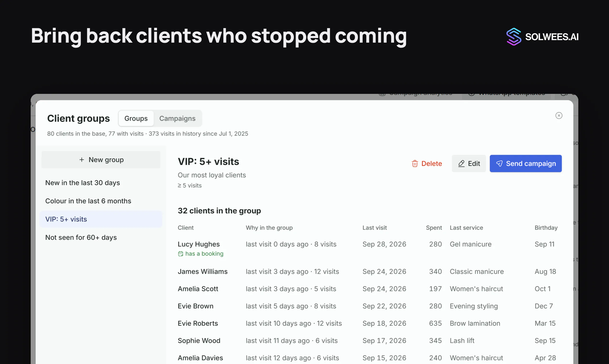
Task: Click the 'Why in the group' column header
Action: [x=269, y=228]
